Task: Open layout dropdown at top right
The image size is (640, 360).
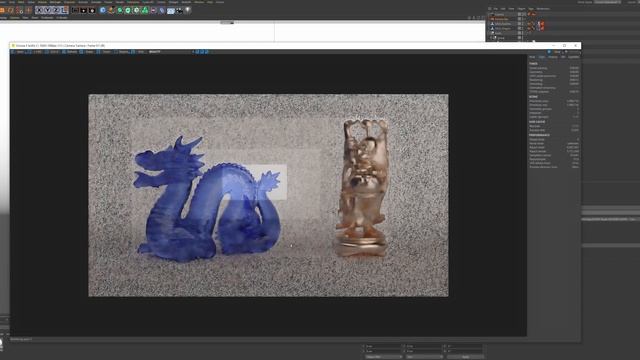Action: click(607, 2)
